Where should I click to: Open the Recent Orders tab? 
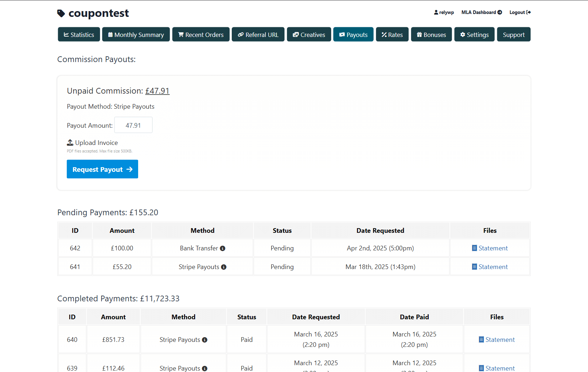201,34
